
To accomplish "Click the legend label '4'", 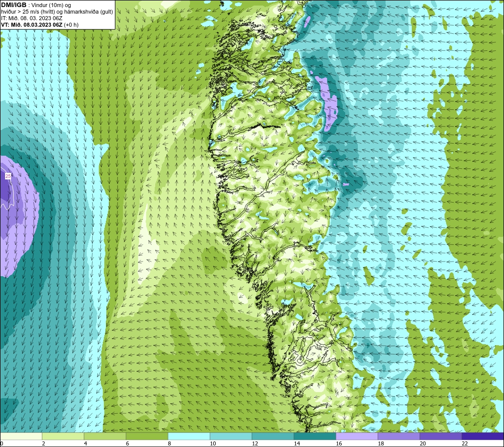I will [x=86, y=443].
